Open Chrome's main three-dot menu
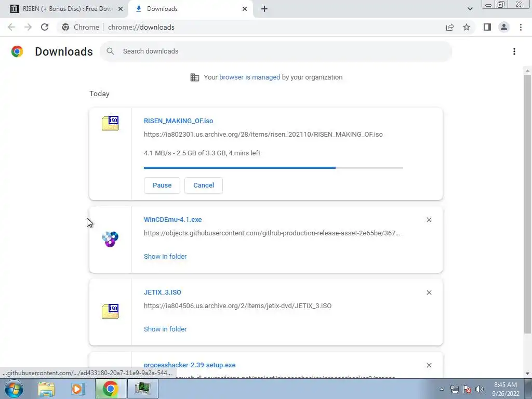The image size is (532, 399). click(521, 27)
